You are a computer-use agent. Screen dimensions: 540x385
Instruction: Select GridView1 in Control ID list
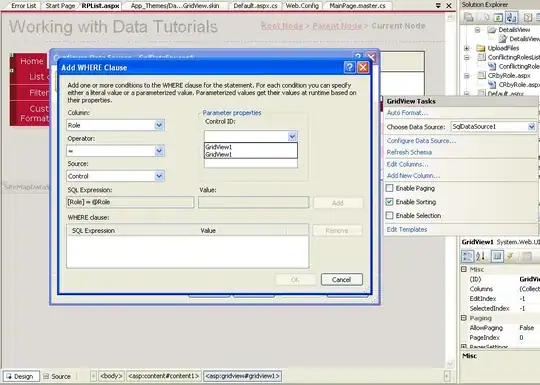(x=219, y=147)
